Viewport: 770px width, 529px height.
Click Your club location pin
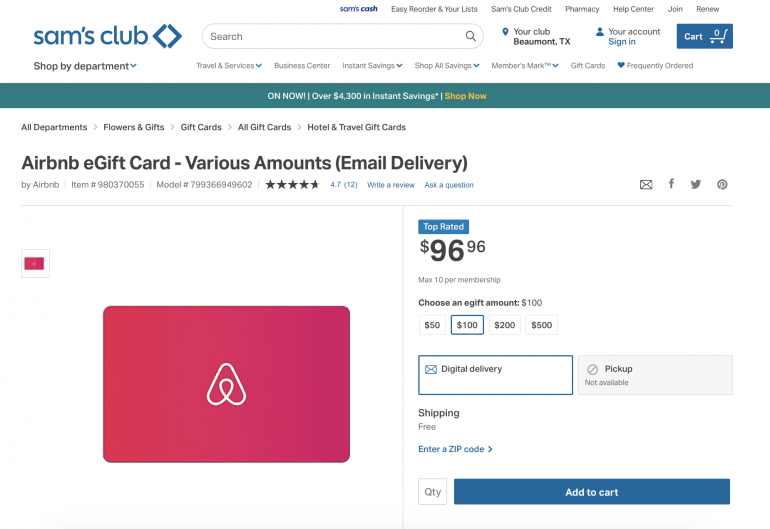506,32
